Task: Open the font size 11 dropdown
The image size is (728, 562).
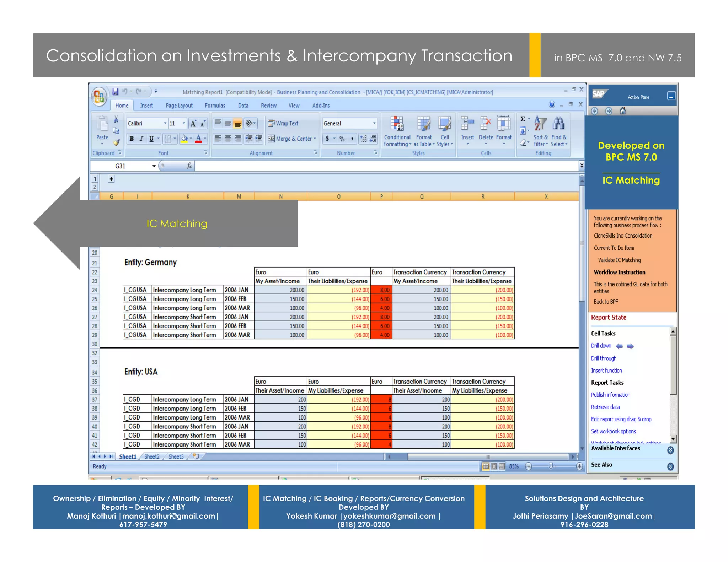Action: (184, 123)
